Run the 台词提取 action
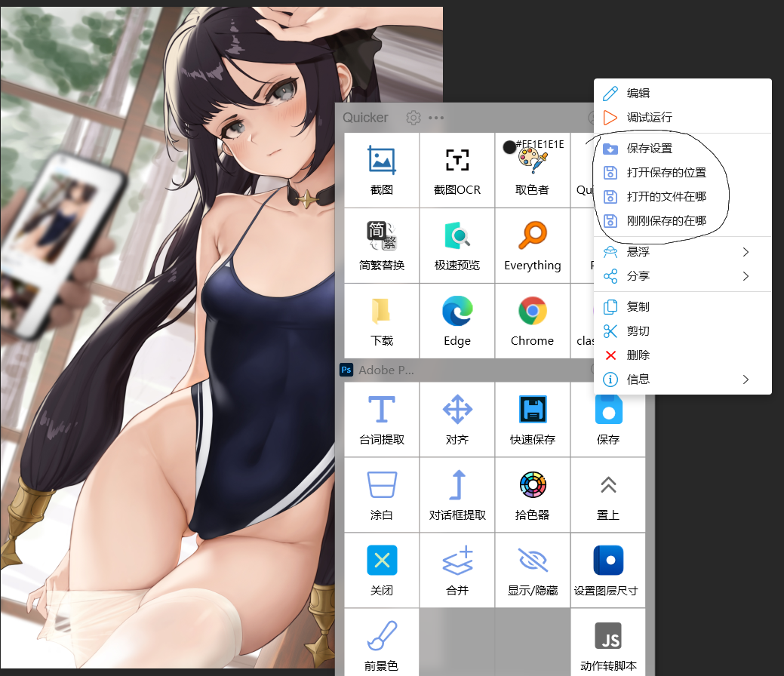784x676 pixels. 382,419
